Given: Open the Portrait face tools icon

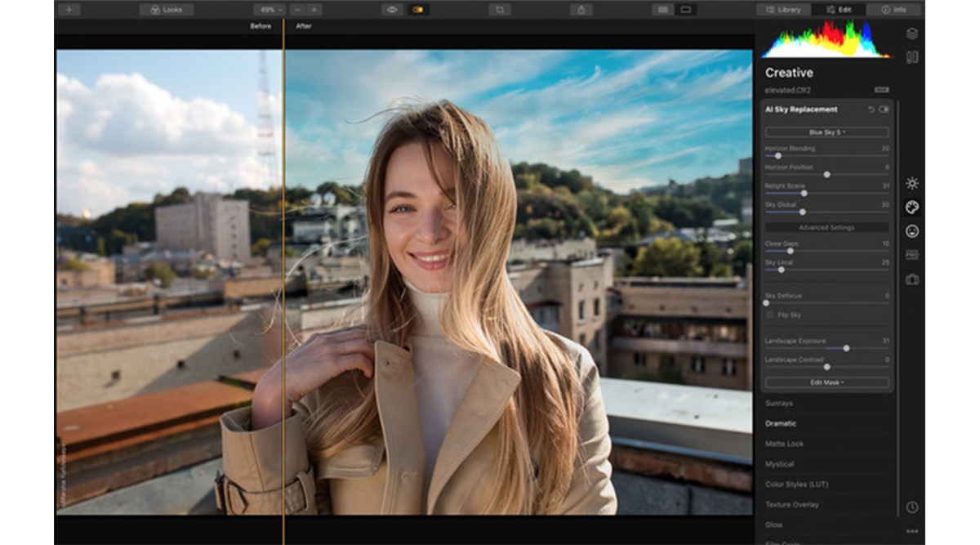Looking at the screenshot, I should tap(912, 231).
